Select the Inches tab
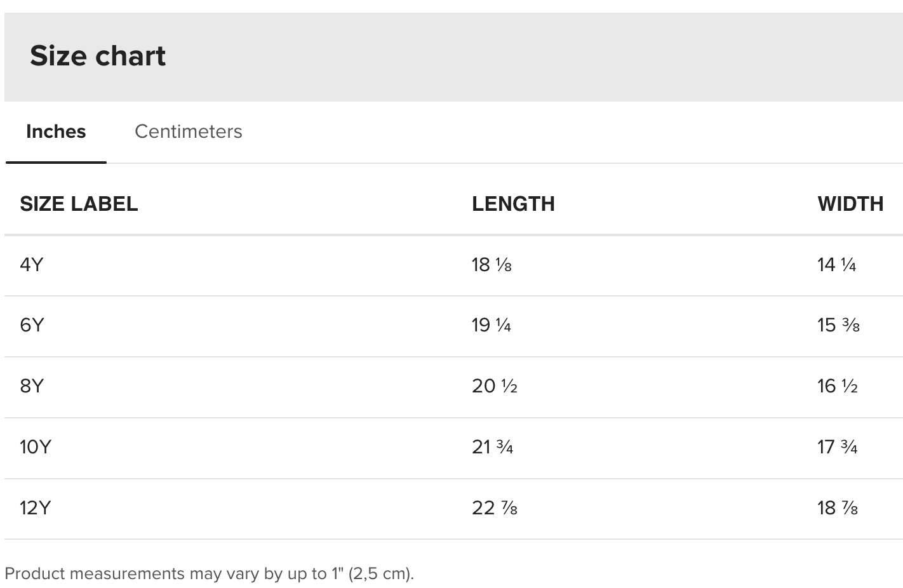903x588 pixels. [56, 131]
